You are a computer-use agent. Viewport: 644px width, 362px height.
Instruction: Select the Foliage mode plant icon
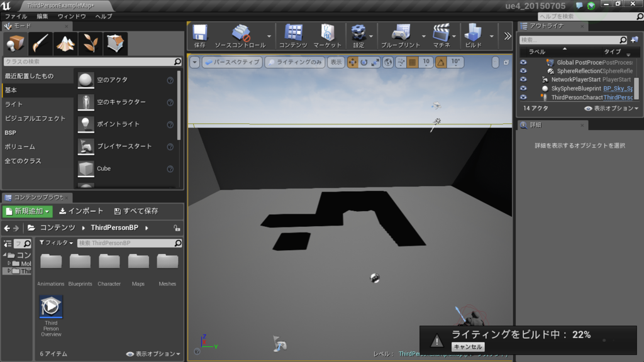tap(91, 43)
